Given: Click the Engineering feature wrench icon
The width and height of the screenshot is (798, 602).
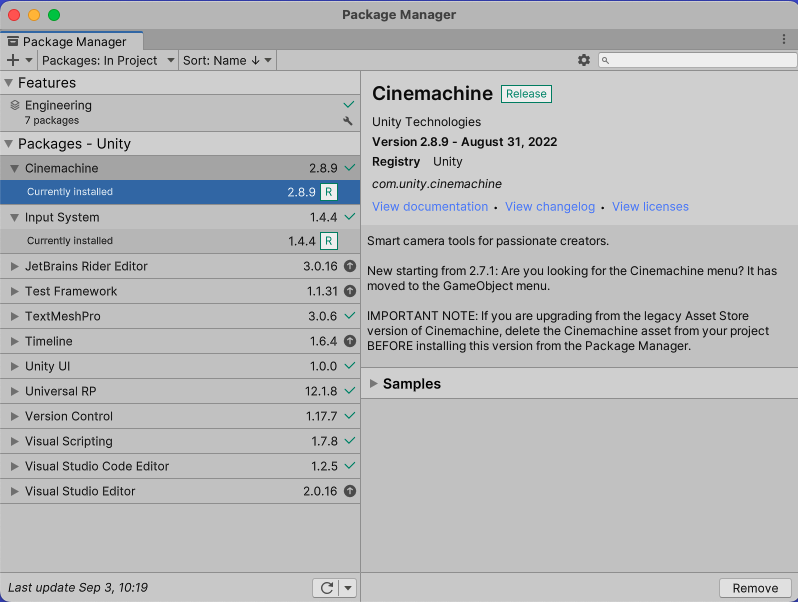Looking at the screenshot, I should click(348, 121).
